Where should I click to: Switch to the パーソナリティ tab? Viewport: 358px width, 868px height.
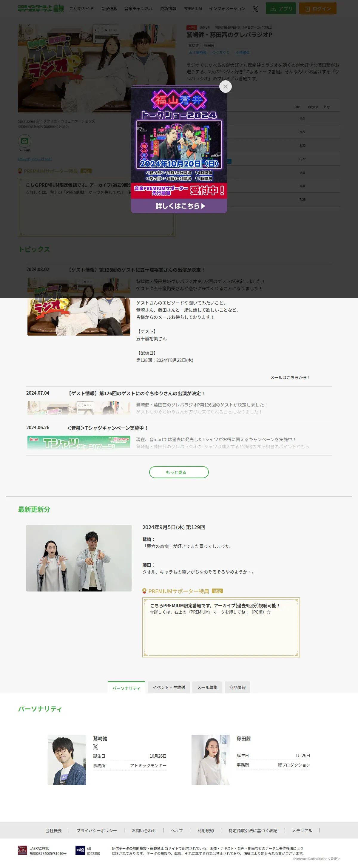coord(126,688)
